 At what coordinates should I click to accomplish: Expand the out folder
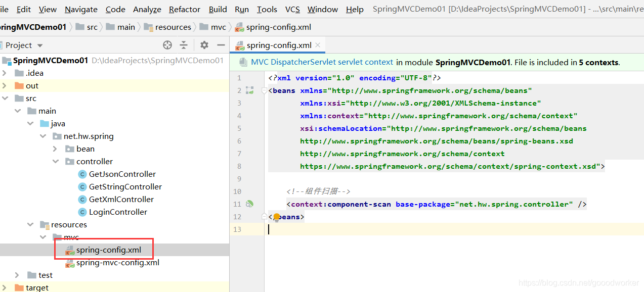[x=5, y=85]
